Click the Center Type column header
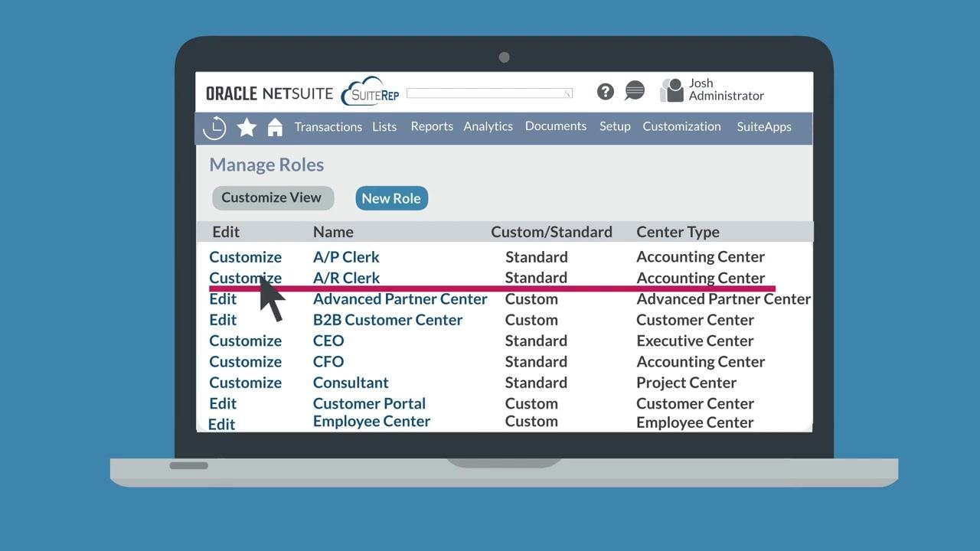 pos(678,232)
